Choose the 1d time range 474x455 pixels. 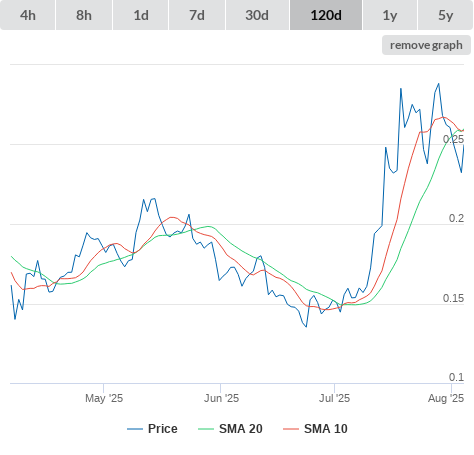point(141,15)
